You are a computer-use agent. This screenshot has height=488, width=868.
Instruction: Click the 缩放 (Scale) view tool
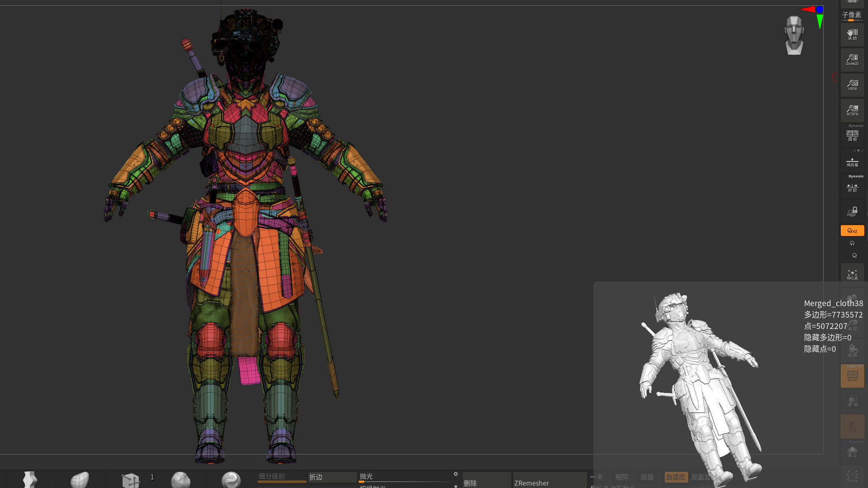point(852,325)
